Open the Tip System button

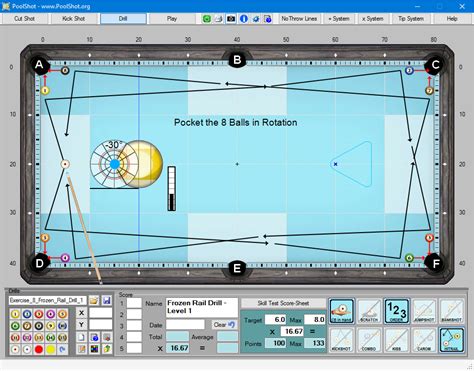[411, 19]
